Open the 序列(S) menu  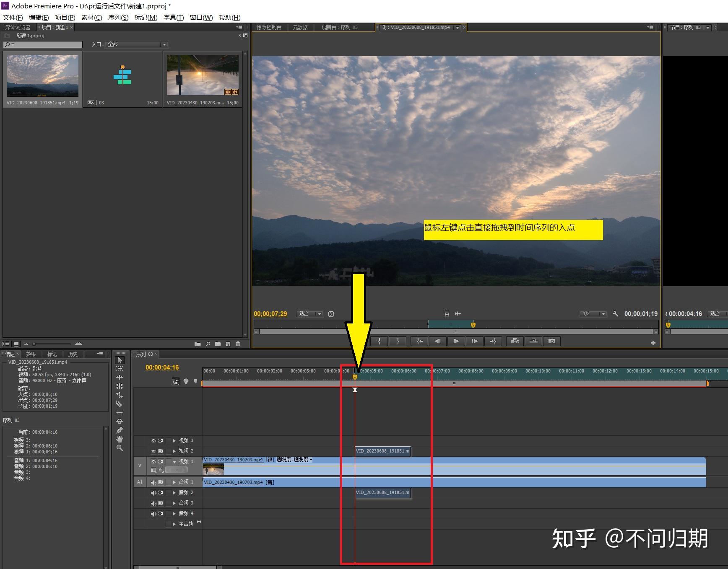118,17
